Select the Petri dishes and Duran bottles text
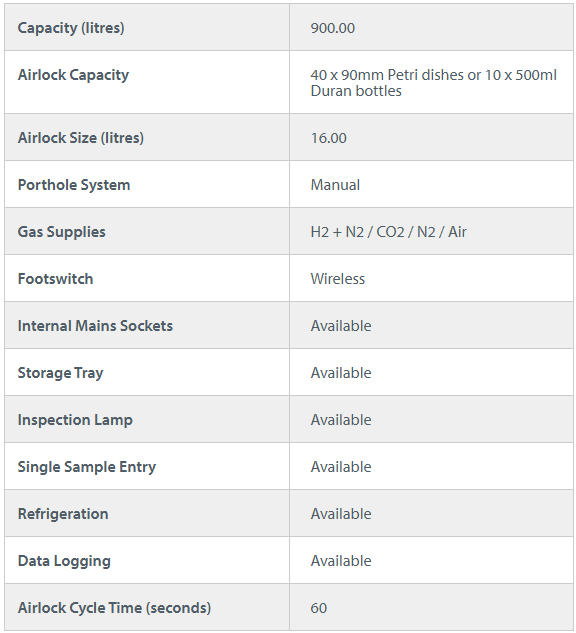 [434, 83]
